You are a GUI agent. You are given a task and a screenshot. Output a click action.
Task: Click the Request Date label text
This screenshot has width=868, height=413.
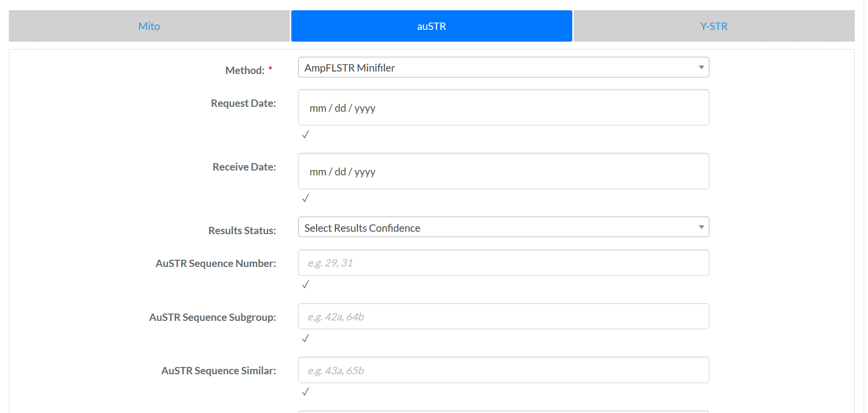tap(243, 103)
